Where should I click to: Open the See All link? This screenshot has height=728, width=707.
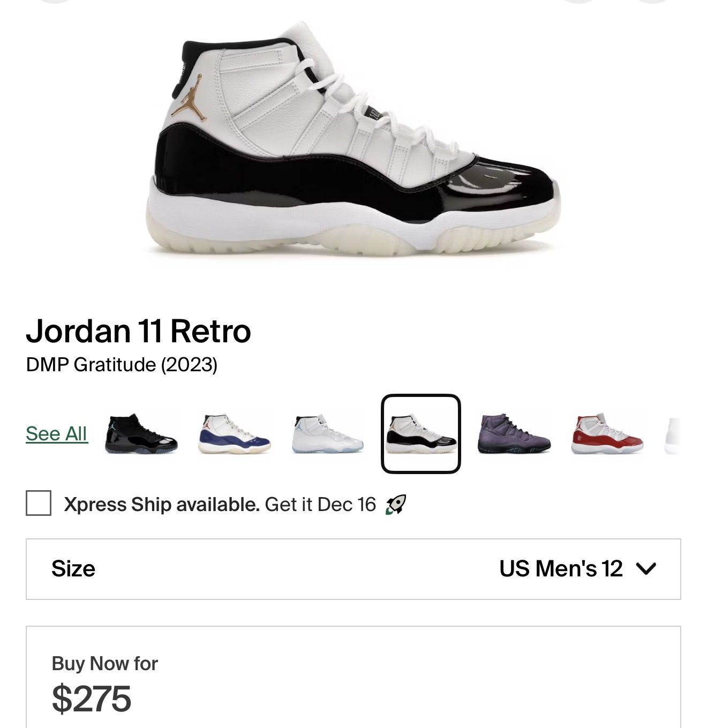click(x=57, y=434)
